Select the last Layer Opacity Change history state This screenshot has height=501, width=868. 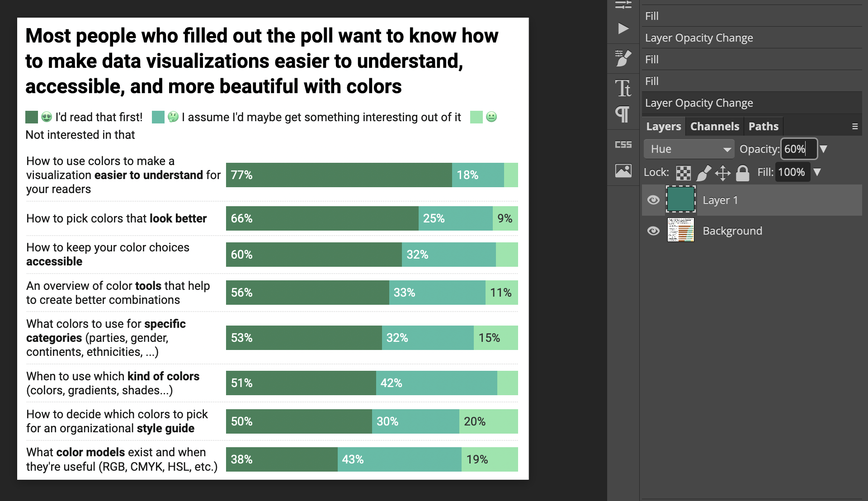click(698, 103)
